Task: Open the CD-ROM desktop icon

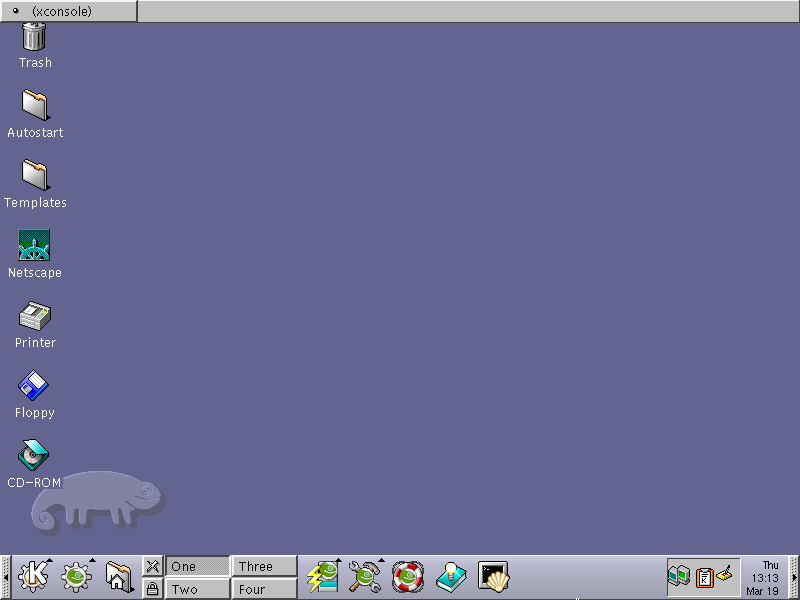Action: [x=34, y=455]
